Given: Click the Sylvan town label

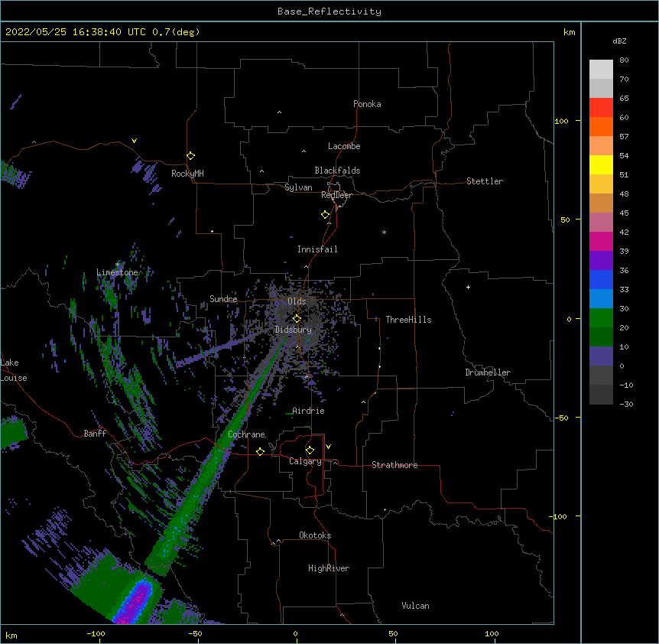Looking at the screenshot, I should click(298, 187).
